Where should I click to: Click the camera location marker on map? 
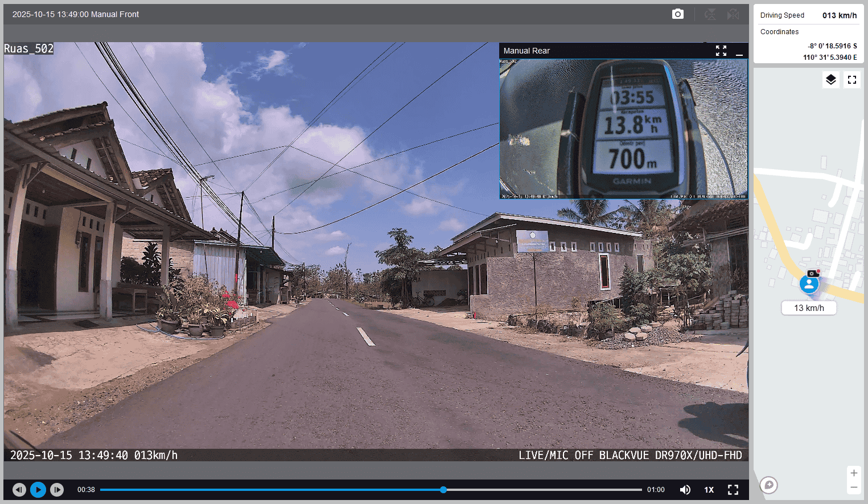[x=809, y=282]
